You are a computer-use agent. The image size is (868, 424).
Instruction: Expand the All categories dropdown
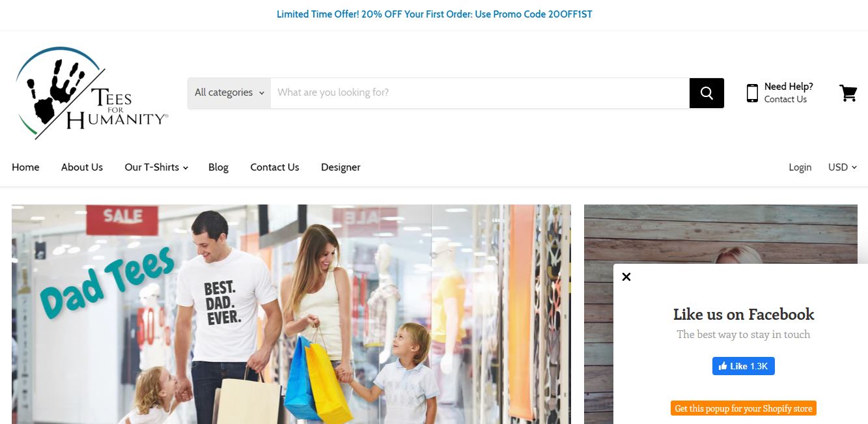tap(229, 93)
